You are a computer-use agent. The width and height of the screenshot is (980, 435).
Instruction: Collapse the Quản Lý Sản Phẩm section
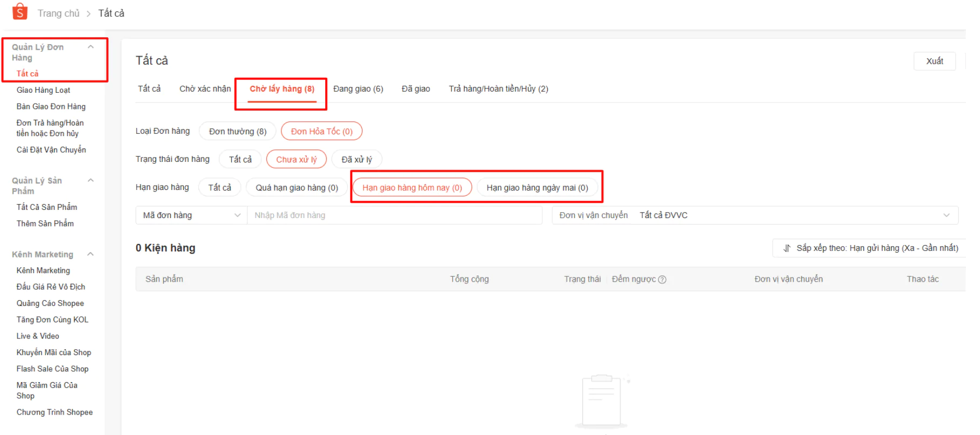tap(91, 180)
